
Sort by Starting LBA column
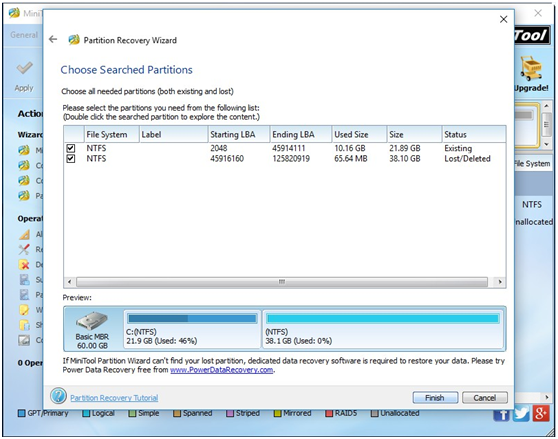[239, 134]
